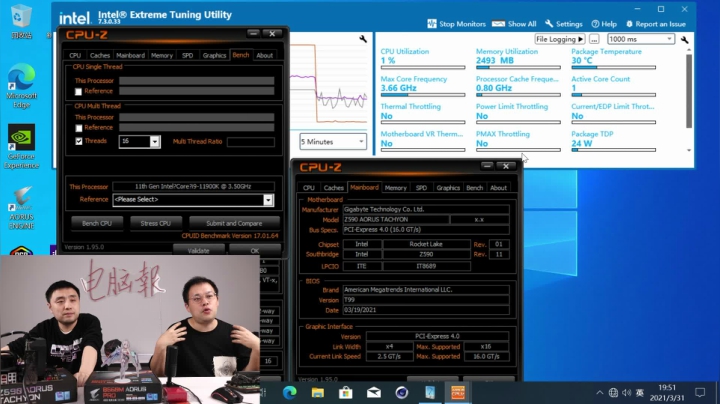Open XTU Settings wrench
720x404 pixels.
tap(549, 24)
